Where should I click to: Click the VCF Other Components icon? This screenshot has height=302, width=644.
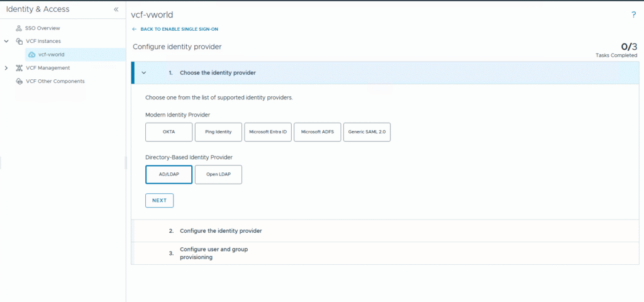tap(19, 81)
